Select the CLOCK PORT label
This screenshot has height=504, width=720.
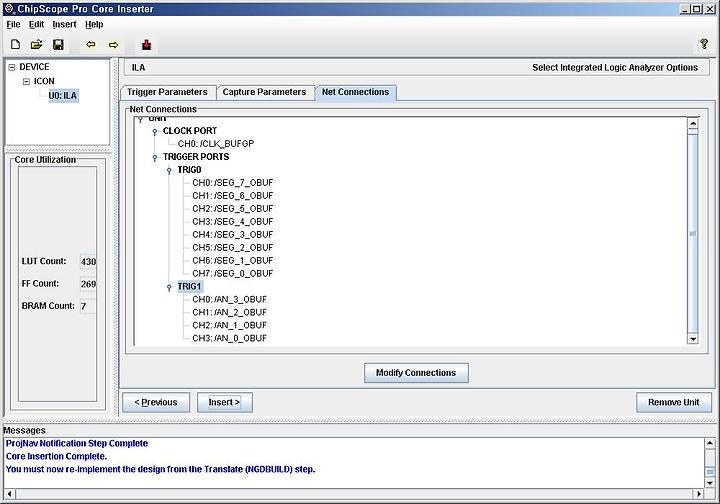(x=190, y=131)
